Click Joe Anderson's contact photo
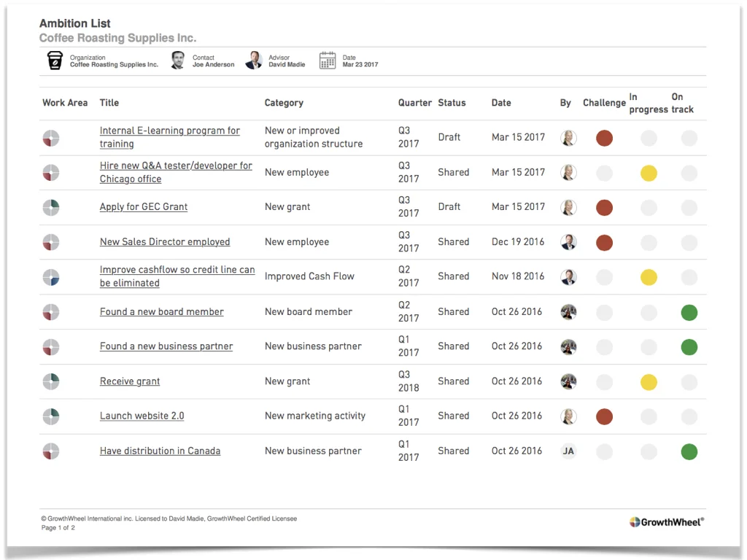 (x=178, y=61)
